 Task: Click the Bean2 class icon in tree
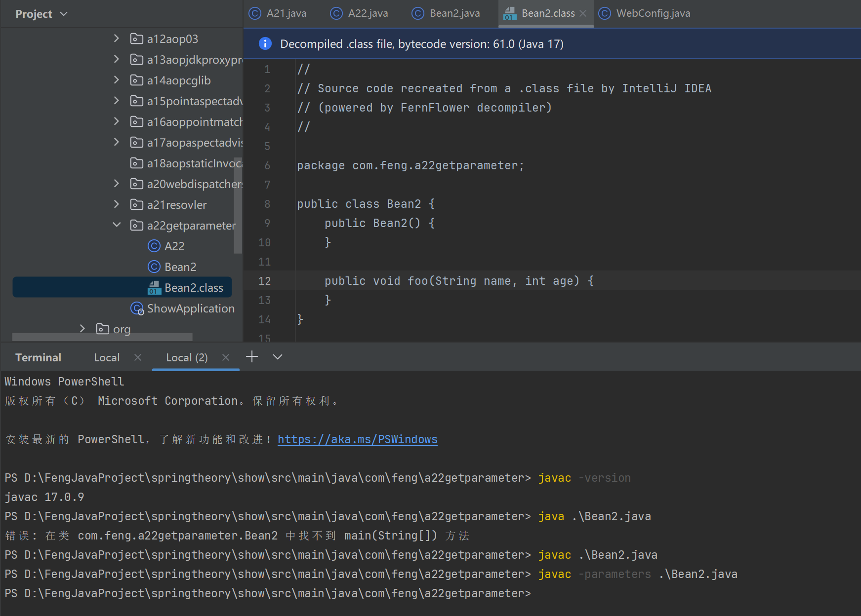coord(154,267)
